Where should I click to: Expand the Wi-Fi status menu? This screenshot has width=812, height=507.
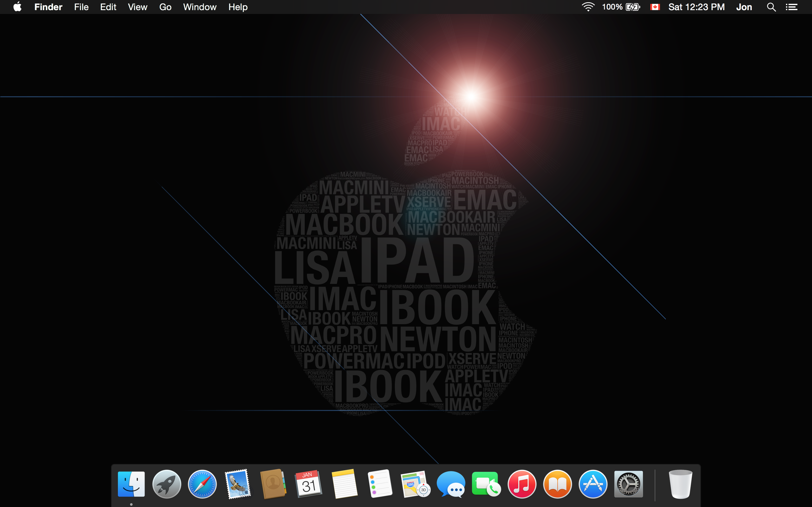(588, 7)
